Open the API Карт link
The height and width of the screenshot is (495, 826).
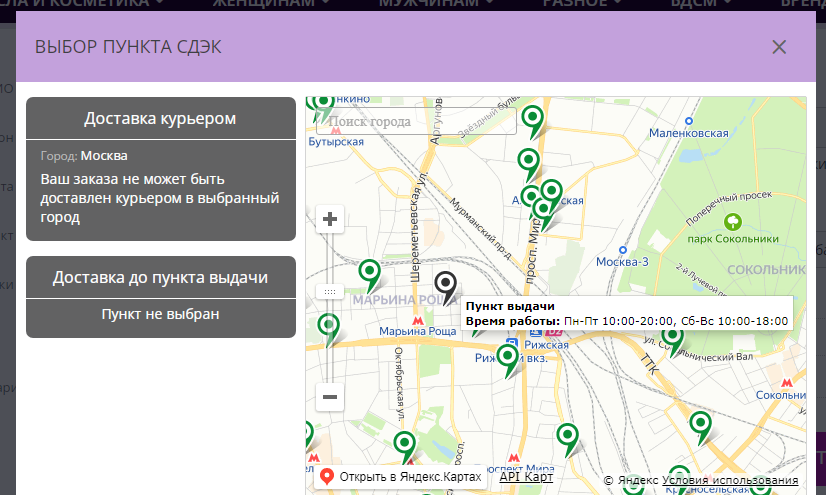(x=526, y=477)
